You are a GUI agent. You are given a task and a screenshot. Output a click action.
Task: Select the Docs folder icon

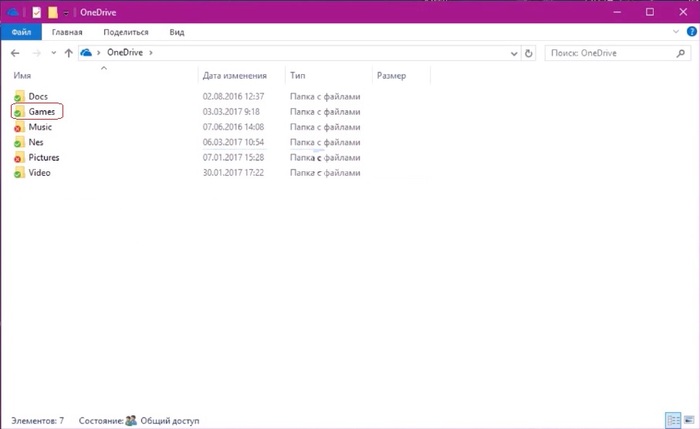18,96
